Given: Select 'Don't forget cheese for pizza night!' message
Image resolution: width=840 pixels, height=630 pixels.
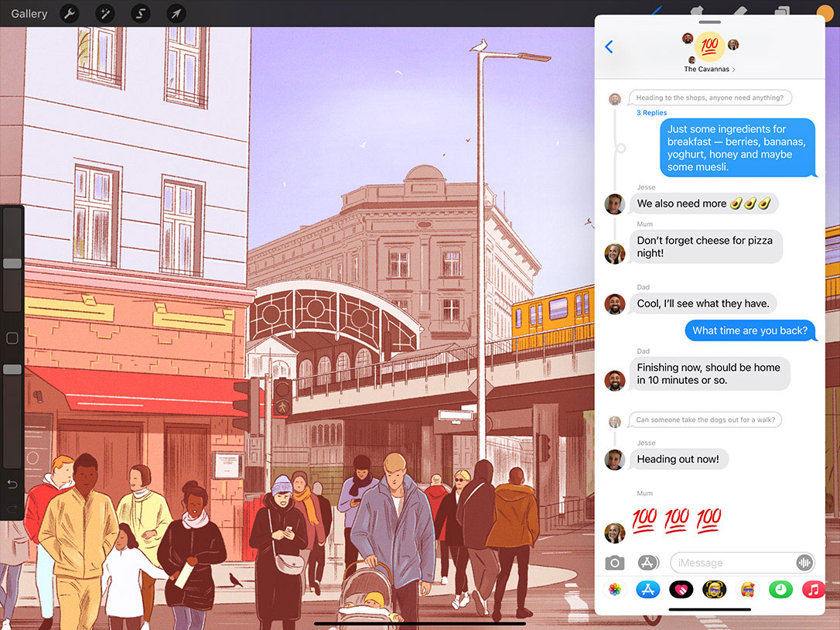Looking at the screenshot, I should pos(705,247).
